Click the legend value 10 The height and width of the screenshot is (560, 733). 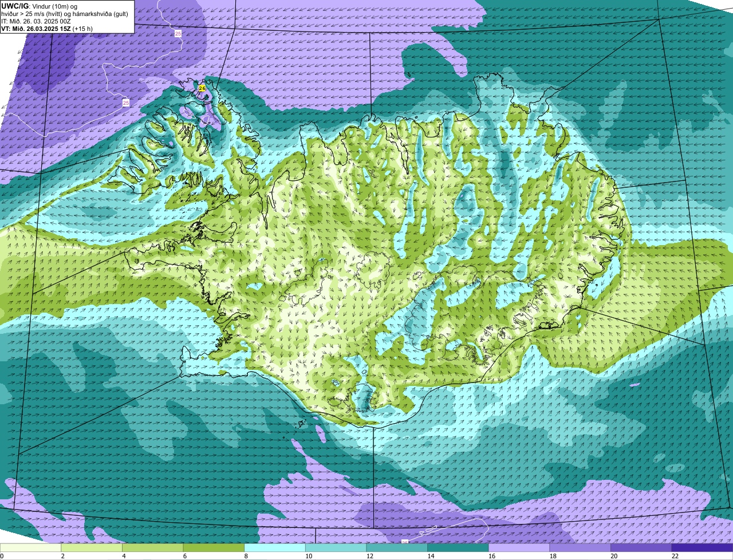click(308, 556)
